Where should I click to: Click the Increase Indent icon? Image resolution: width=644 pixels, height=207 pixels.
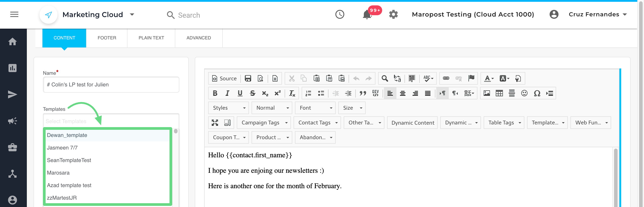point(348,93)
